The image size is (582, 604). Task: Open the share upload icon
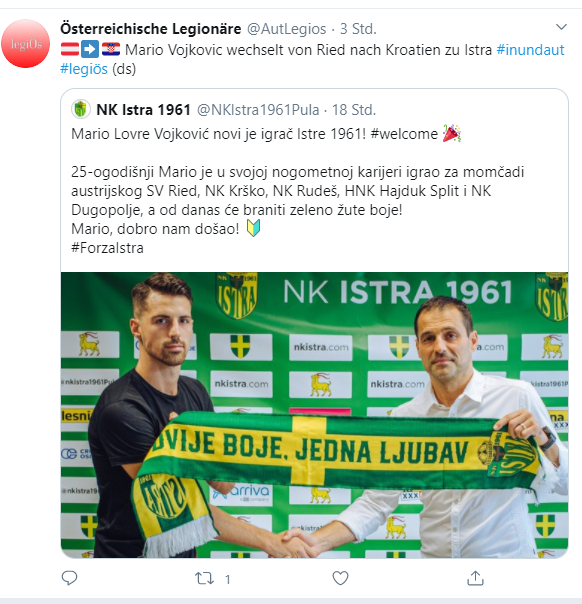pyautogui.click(x=475, y=578)
